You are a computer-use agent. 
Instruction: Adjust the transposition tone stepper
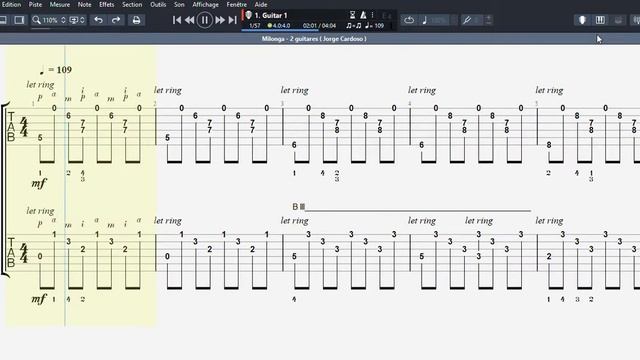click(x=488, y=20)
